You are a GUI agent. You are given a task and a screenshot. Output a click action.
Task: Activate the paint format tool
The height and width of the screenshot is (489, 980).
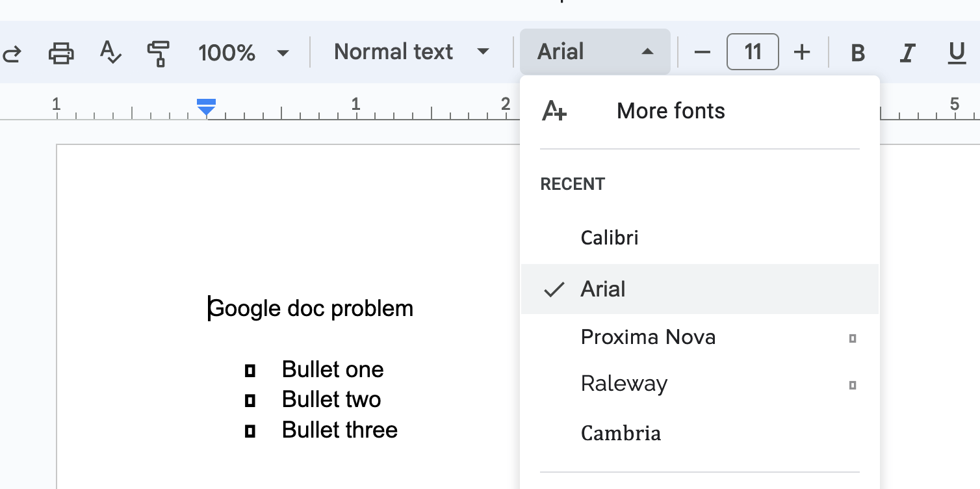pyautogui.click(x=158, y=53)
